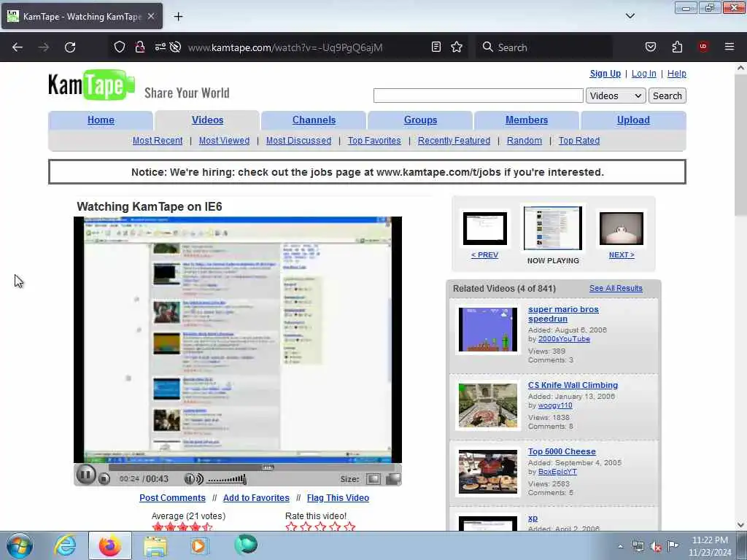The height and width of the screenshot is (560, 747).
Task: Follow the Random videos link
Action: pos(524,141)
